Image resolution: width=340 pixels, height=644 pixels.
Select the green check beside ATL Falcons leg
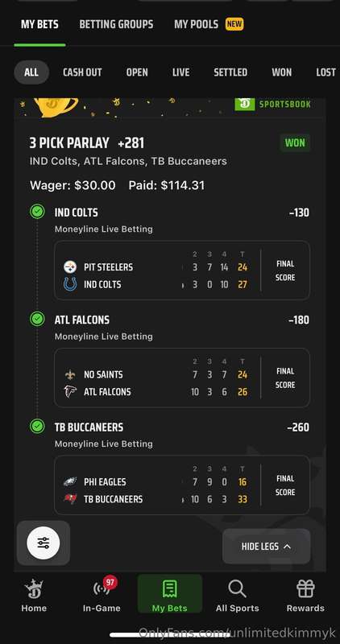[x=37, y=319]
